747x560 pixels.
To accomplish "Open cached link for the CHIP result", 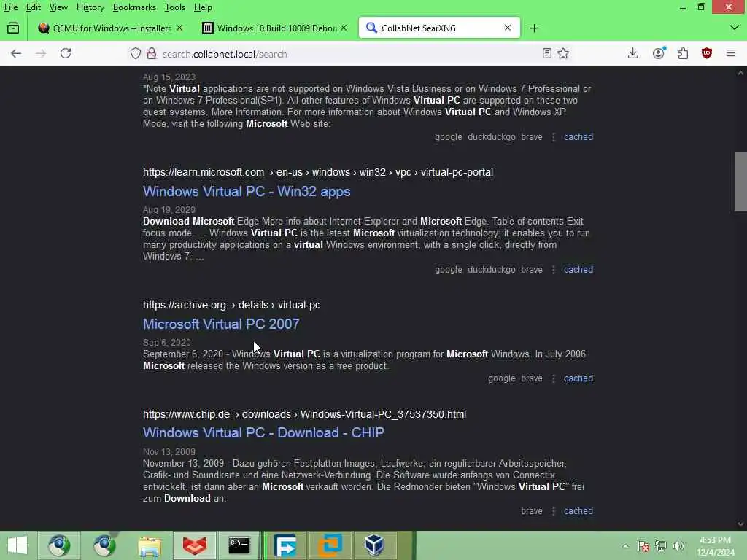I will [578, 511].
